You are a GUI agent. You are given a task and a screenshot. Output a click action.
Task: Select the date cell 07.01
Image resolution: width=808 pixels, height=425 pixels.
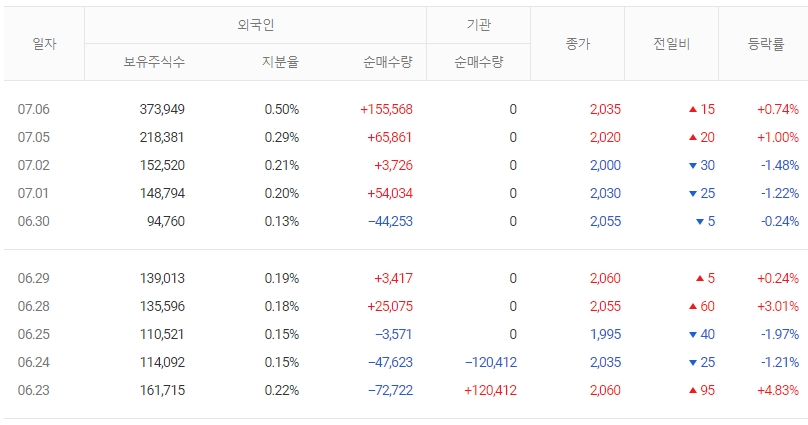tap(33, 193)
